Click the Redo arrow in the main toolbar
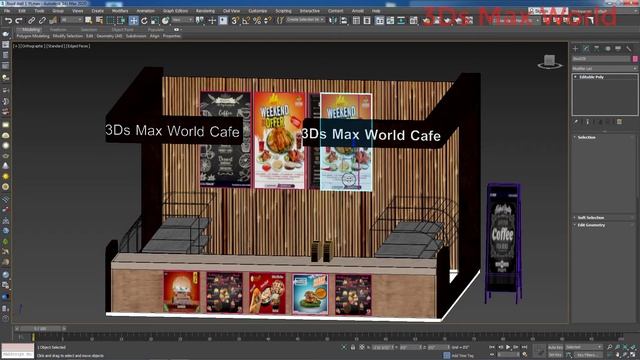Image resolution: width=640 pixels, height=360 pixels. pyautogui.click(x=19, y=20)
